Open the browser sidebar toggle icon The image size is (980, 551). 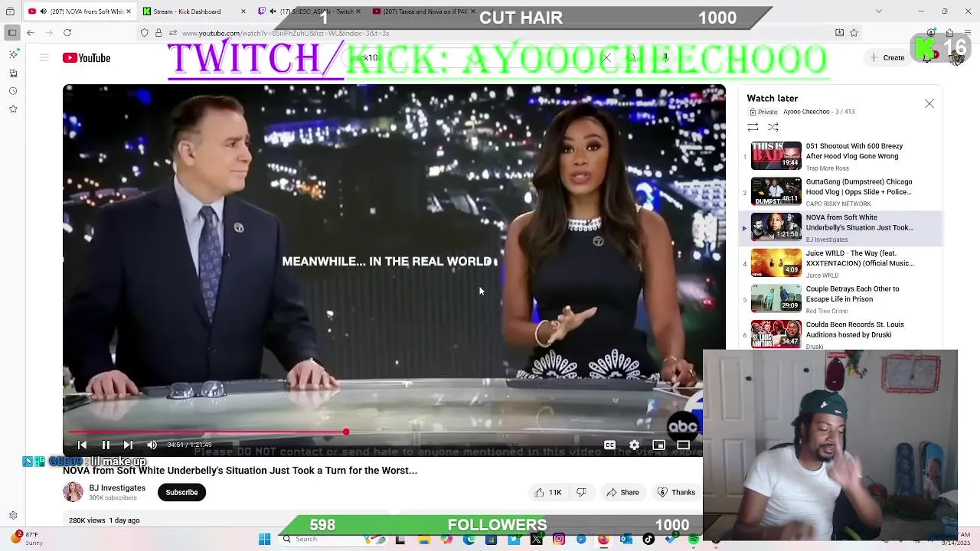[11, 33]
